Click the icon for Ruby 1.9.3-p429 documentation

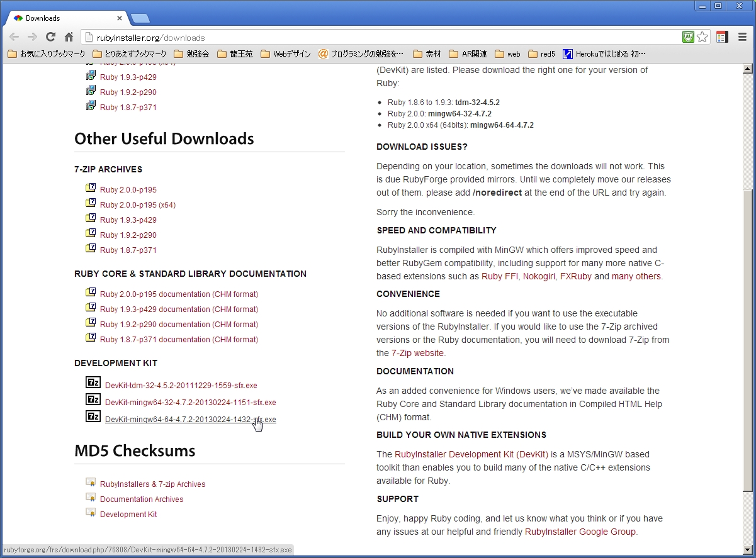[x=91, y=308]
